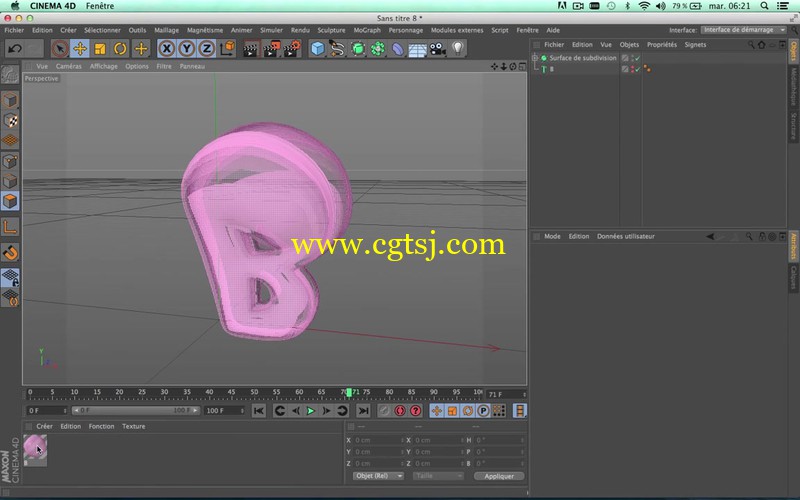This screenshot has width=800, height=500.
Task: Select the B text object
Action: [552, 69]
